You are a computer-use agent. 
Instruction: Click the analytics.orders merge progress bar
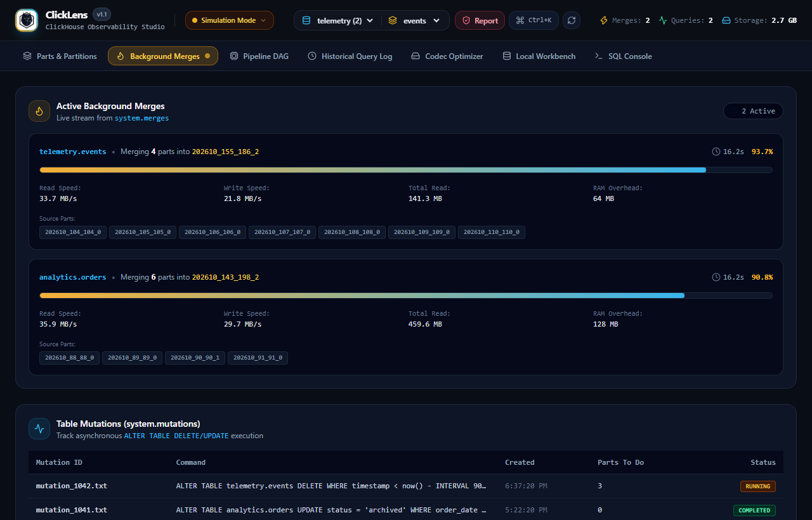[x=406, y=296]
